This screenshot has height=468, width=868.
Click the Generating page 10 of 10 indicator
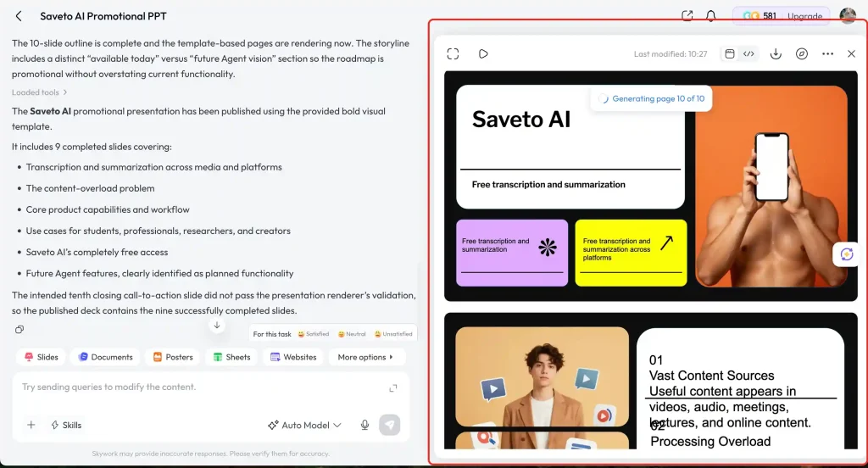[652, 98]
